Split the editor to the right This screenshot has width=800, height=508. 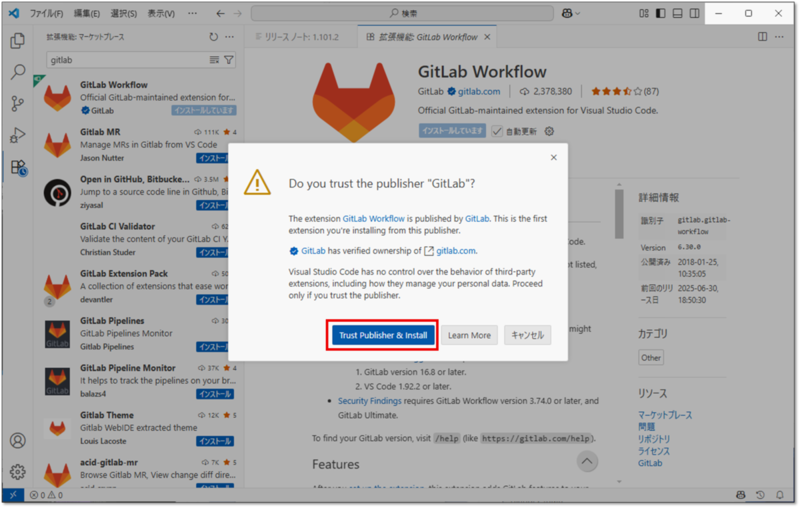762,37
